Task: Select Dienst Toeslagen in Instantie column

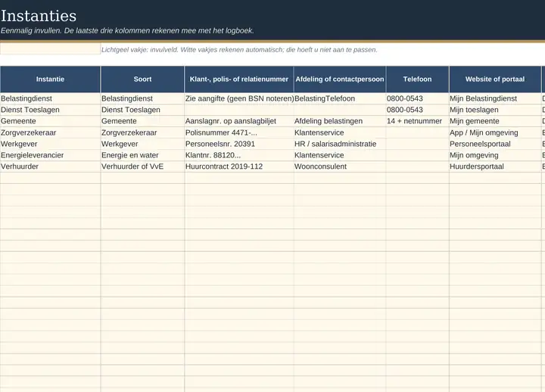Action: coord(51,110)
